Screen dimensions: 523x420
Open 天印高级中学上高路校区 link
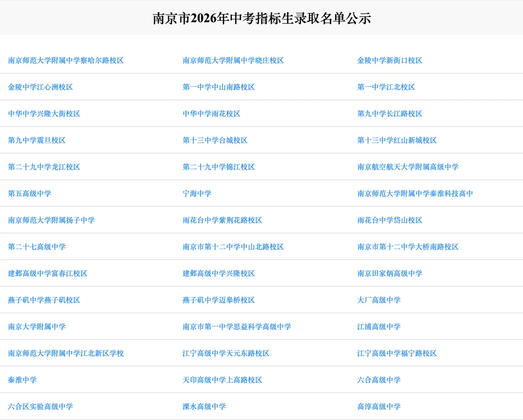tap(222, 380)
